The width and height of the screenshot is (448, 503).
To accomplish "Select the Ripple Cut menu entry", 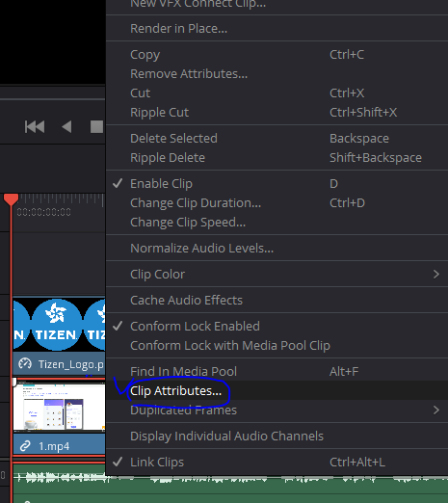I will pos(277,113).
